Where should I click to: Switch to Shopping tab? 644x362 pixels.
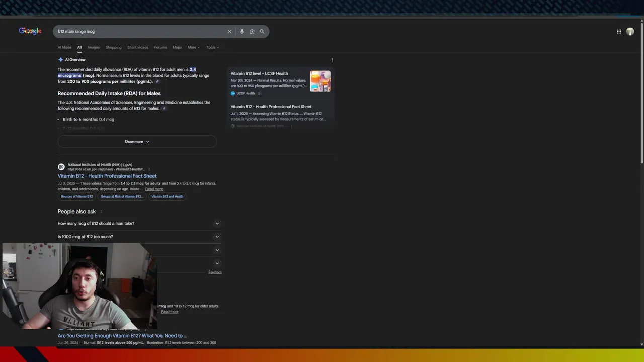113,47
